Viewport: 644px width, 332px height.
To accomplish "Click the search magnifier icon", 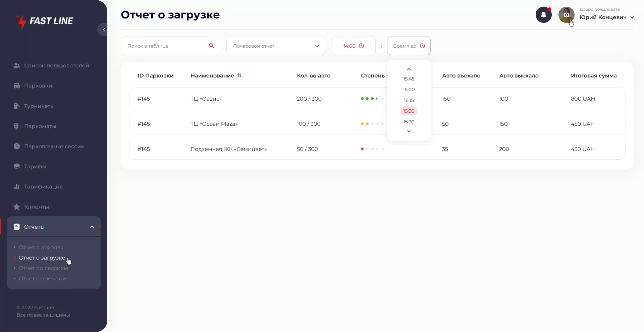I will pyautogui.click(x=211, y=46).
